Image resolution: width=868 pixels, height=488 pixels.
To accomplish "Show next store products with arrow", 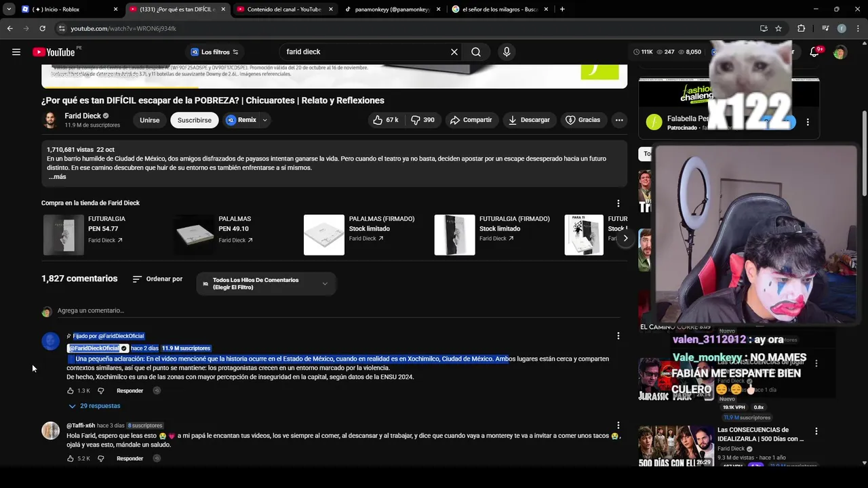I will pyautogui.click(x=625, y=238).
